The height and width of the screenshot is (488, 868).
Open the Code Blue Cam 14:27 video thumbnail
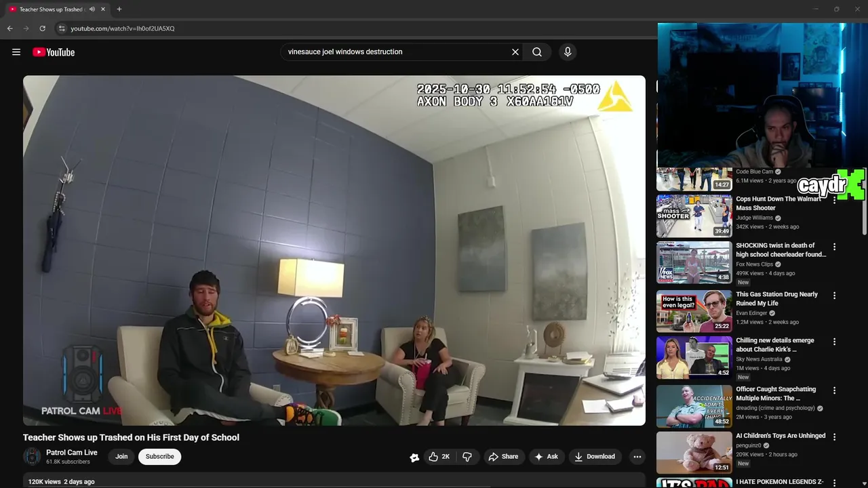[x=694, y=180]
